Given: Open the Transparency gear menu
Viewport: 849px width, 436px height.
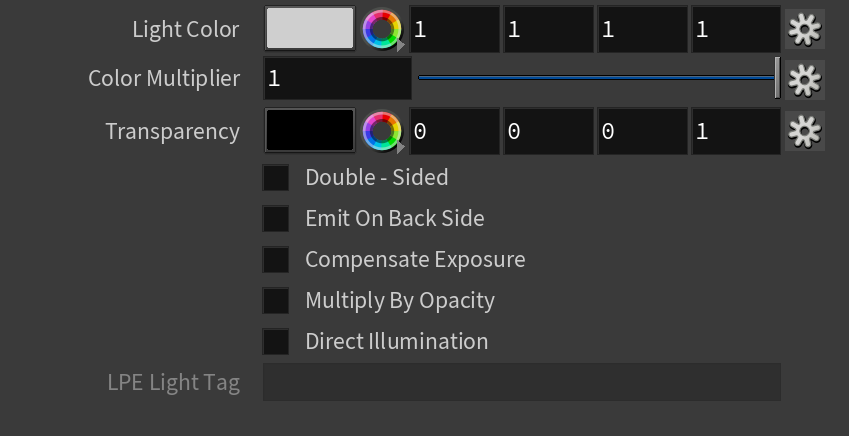Looking at the screenshot, I should pyautogui.click(x=805, y=131).
